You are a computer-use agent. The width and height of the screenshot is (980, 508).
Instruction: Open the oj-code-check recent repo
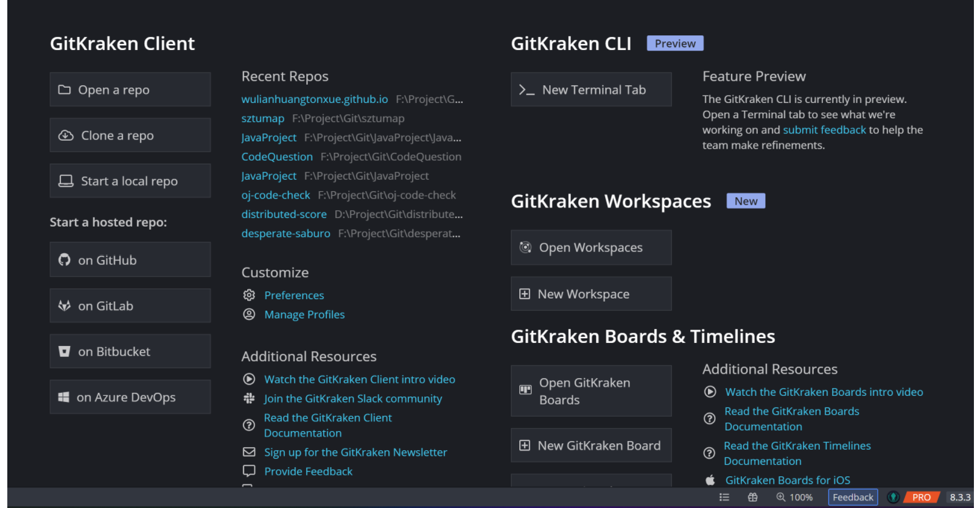point(275,195)
